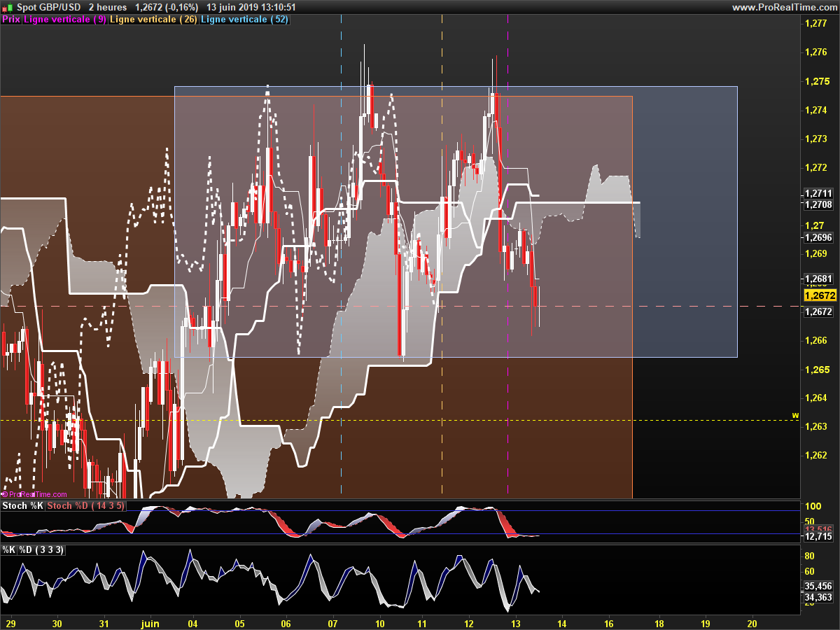Open the www.ProRealTime.com link
The width and height of the screenshot is (840, 630).
point(784,7)
